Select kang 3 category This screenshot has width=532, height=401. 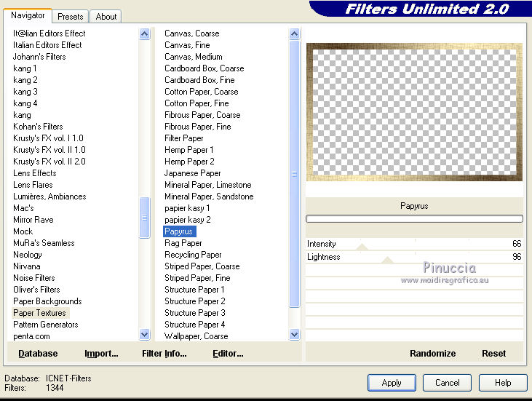pos(25,92)
